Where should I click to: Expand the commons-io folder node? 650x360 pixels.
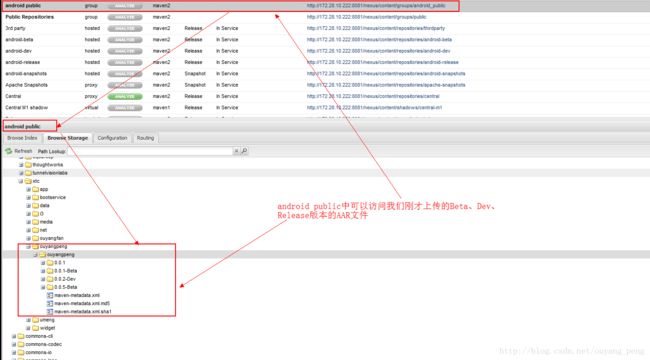coord(14,352)
